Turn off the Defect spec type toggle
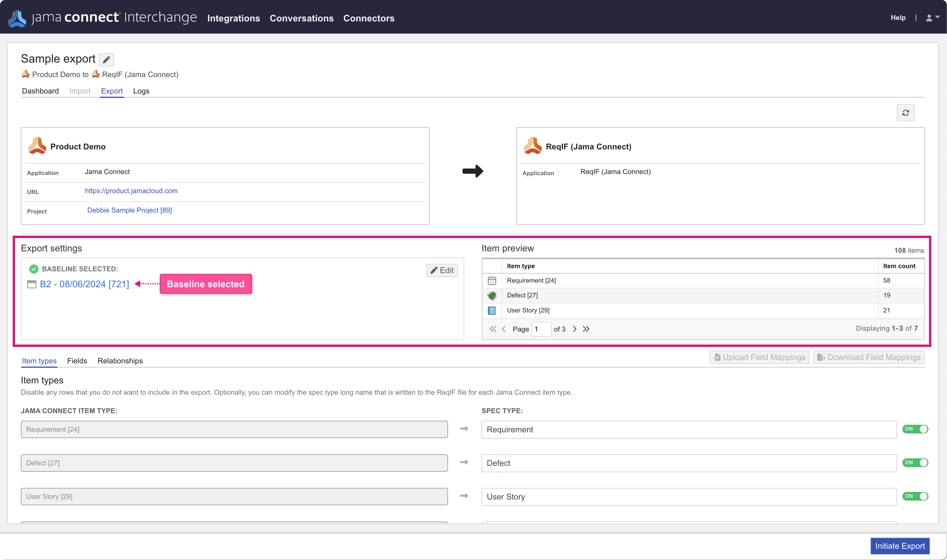This screenshot has width=947, height=560. point(915,463)
